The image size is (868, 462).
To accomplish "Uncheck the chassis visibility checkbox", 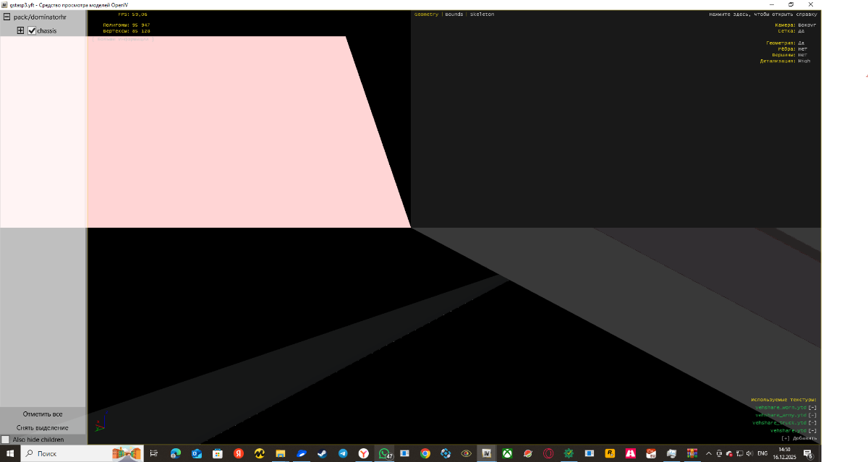I will (31, 30).
